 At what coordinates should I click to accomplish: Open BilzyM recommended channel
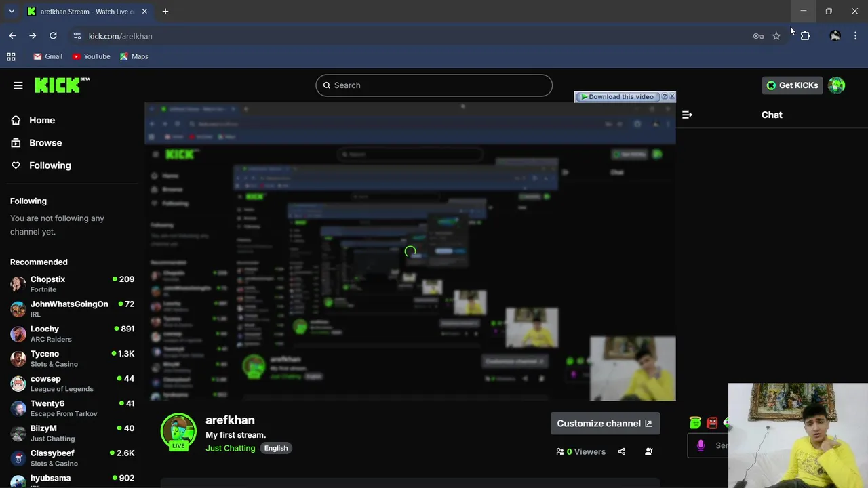(72, 433)
